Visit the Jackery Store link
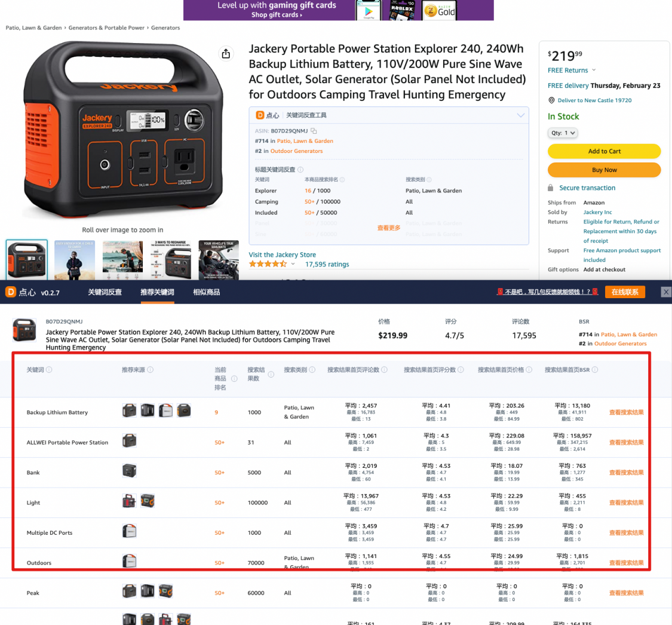Image resolution: width=672 pixels, height=625 pixels. 282,255
